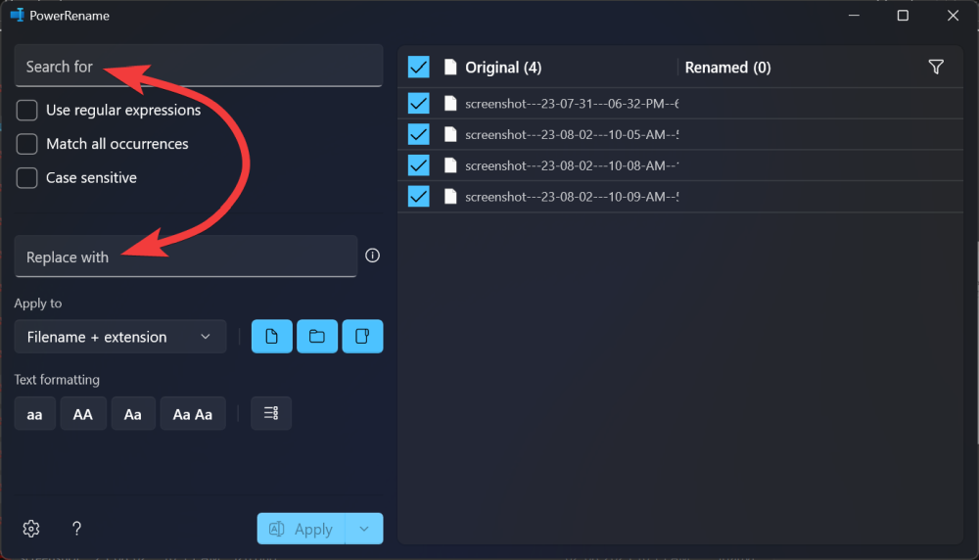This screenshot has width=979, height=560.
Task: Click file icon beside 10-08-AM screenshot
Action: (x=450, y=165)
